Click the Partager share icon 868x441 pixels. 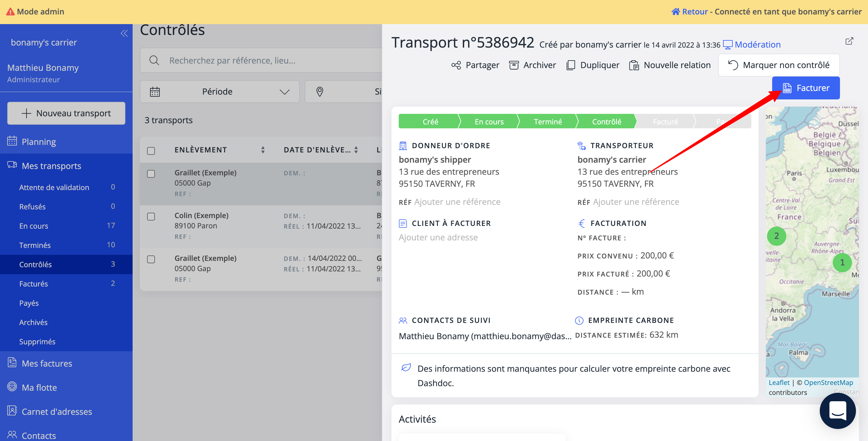456,65
